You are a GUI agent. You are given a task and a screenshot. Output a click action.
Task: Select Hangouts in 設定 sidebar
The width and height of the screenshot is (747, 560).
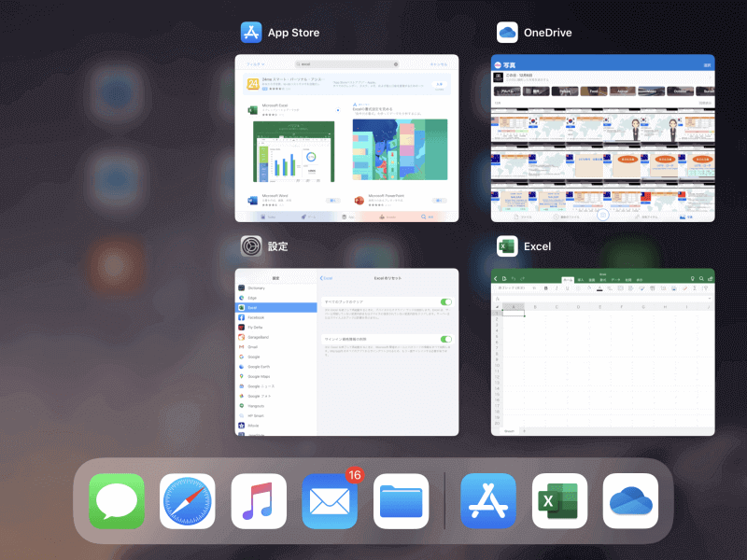coord(276,406)
